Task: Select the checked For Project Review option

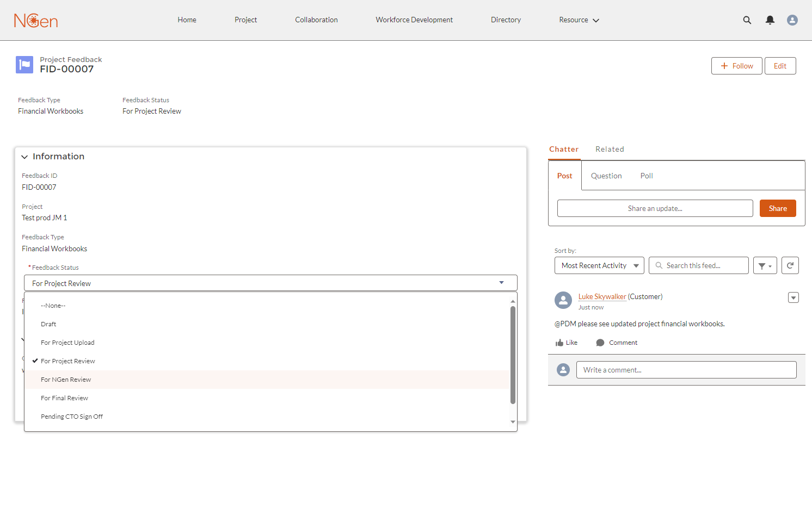Action: [x=267, y=361]
